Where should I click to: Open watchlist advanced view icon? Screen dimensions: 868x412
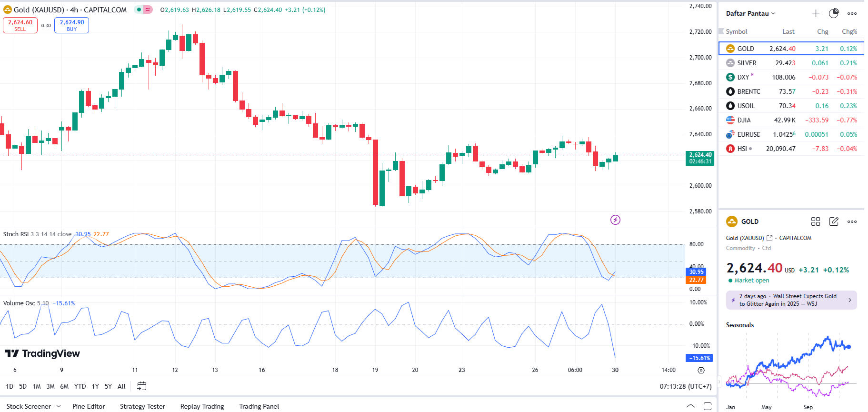(834, 13)
